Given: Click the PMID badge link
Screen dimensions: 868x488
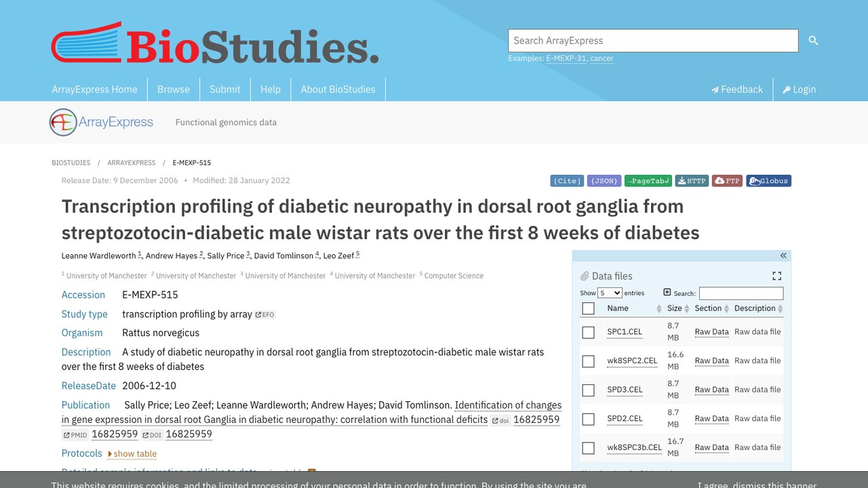Looking at the screenshot, I should click(x=75, y=434).
